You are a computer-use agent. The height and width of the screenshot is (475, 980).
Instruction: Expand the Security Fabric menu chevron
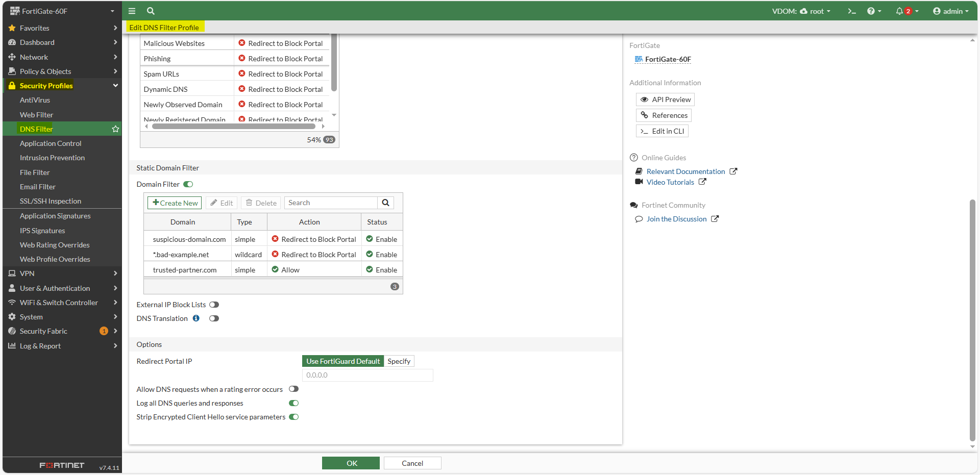pyautogui.click(x=115, y=331)
